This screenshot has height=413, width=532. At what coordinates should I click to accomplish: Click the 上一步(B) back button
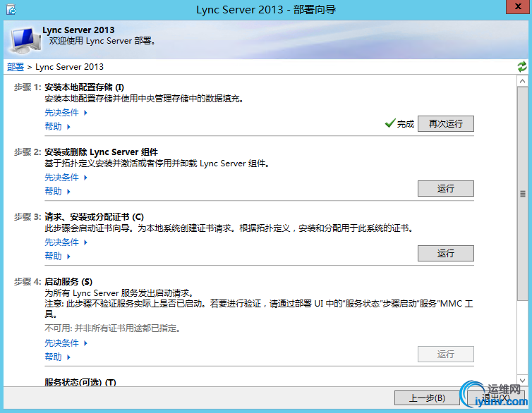pos(427,397)
